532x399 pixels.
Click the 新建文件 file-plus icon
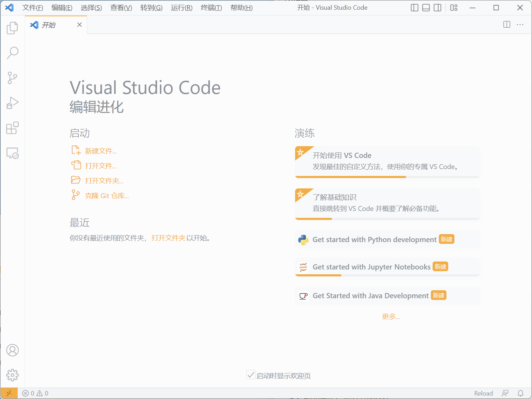click(x=76, y=150)
